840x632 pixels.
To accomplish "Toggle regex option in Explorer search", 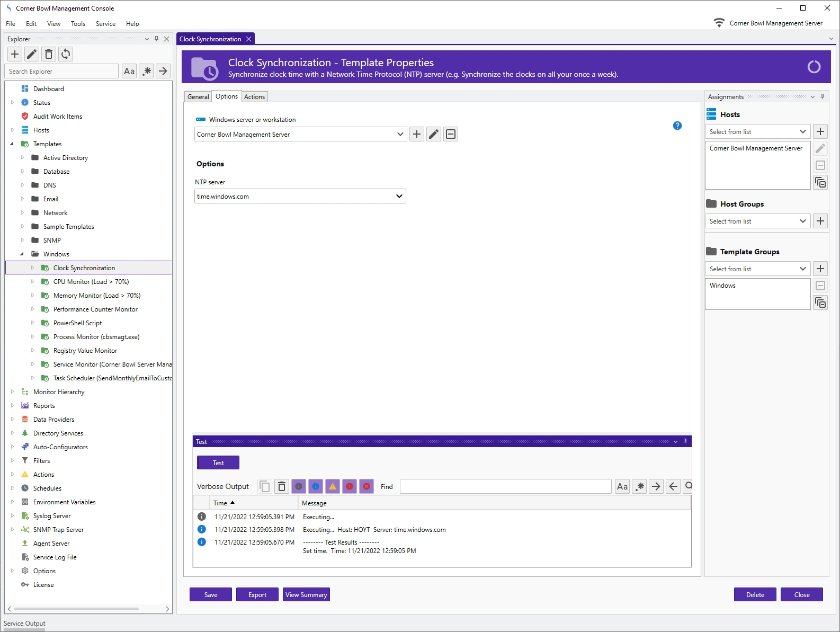I will (x=147, y=72).
